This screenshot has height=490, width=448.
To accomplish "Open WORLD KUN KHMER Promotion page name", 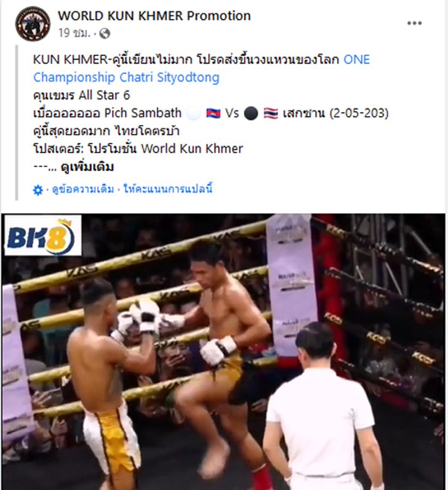I will coord(154,15).
